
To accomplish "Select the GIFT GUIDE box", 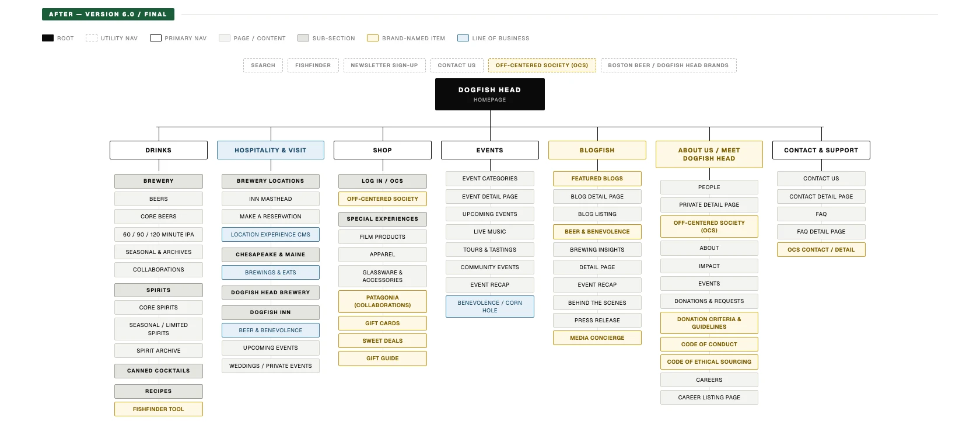I will [x=383, y=359].
